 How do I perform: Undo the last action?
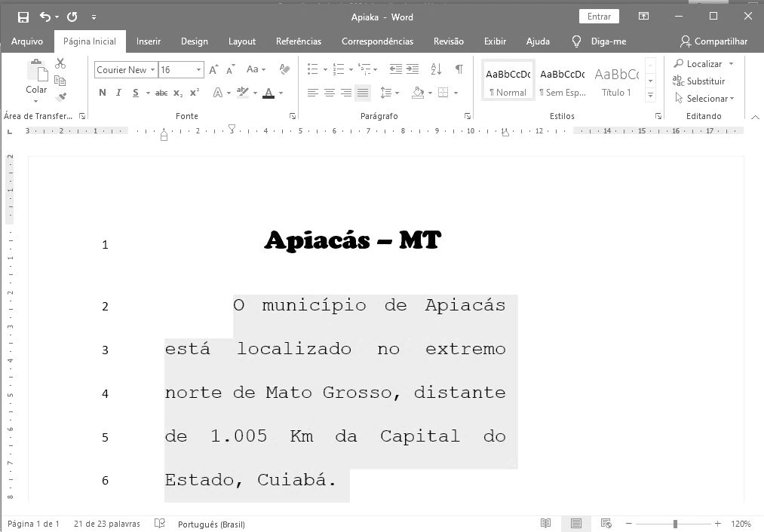[x=45, y=17]
